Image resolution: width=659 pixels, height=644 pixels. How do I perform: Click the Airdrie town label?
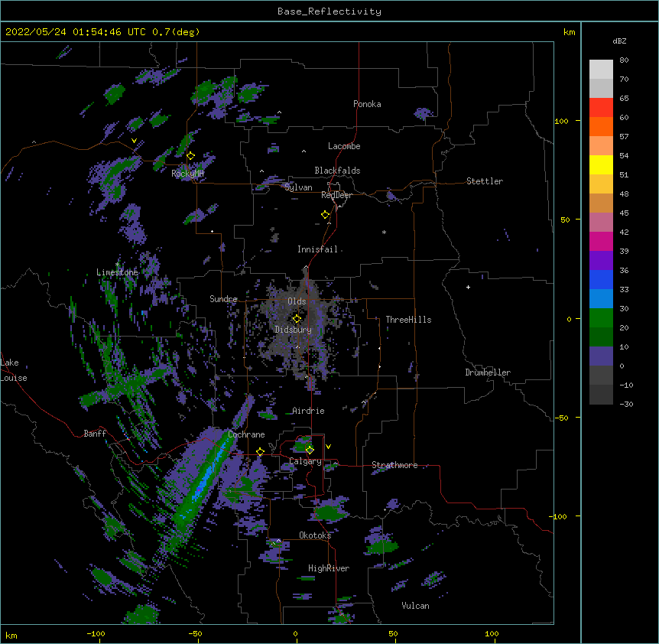coord(308,411)
